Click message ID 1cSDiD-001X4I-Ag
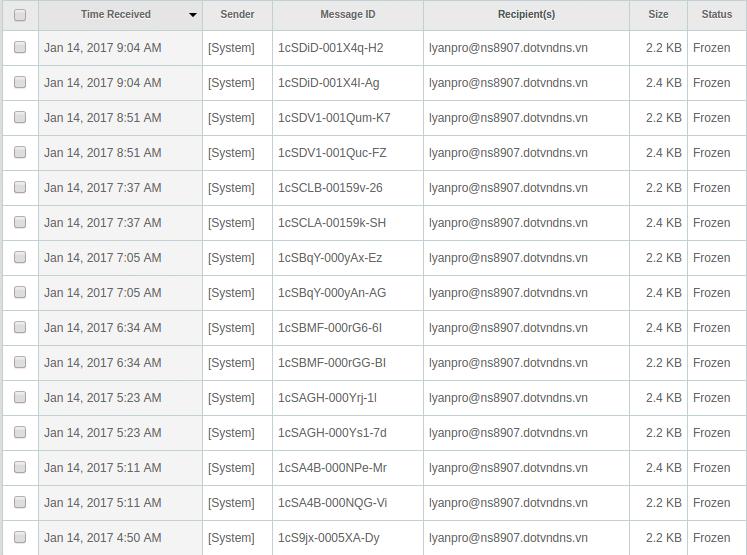This screenshot has height=555, width=747. (329, 83)
